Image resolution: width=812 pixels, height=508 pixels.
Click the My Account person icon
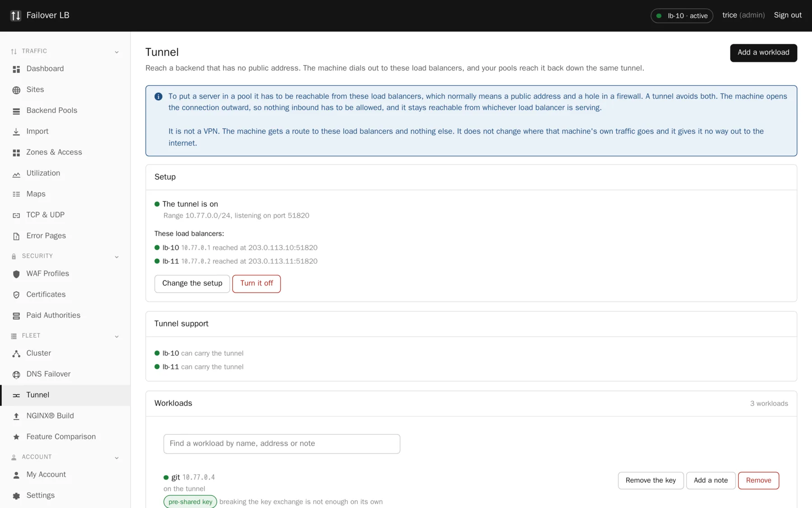(x=16, y=475)
